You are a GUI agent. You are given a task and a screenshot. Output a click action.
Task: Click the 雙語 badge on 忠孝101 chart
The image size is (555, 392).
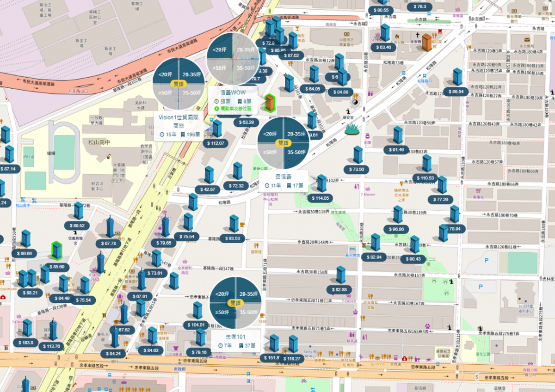point(235,303)
